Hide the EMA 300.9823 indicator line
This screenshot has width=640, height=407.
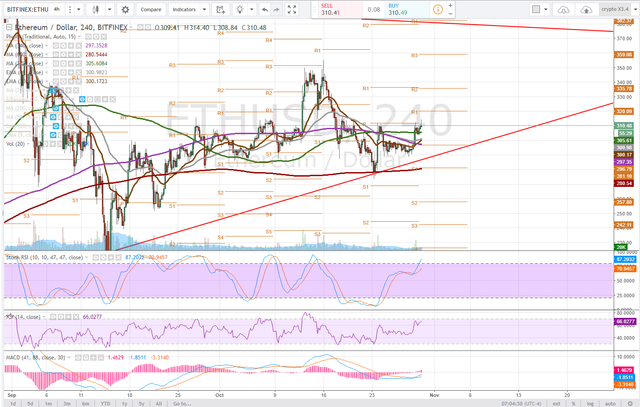[x=56, y=73]
